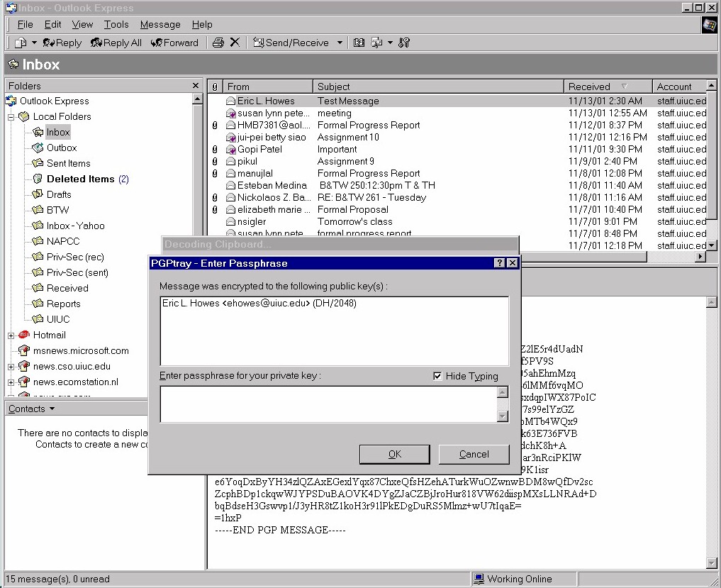The image size is (721, 588).
Task: Click the passphrase input field
Action: (328, 404)
